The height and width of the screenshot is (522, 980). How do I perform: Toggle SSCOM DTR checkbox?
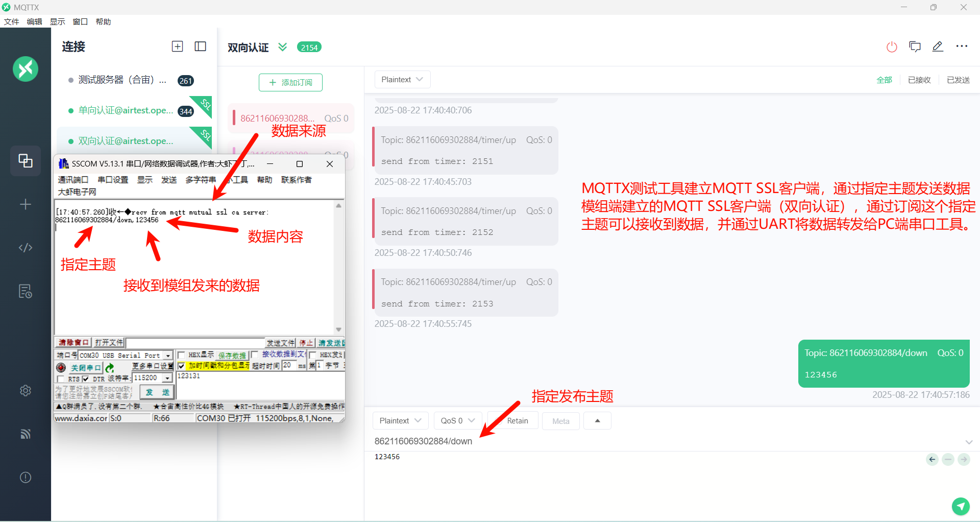pos(85,379)
